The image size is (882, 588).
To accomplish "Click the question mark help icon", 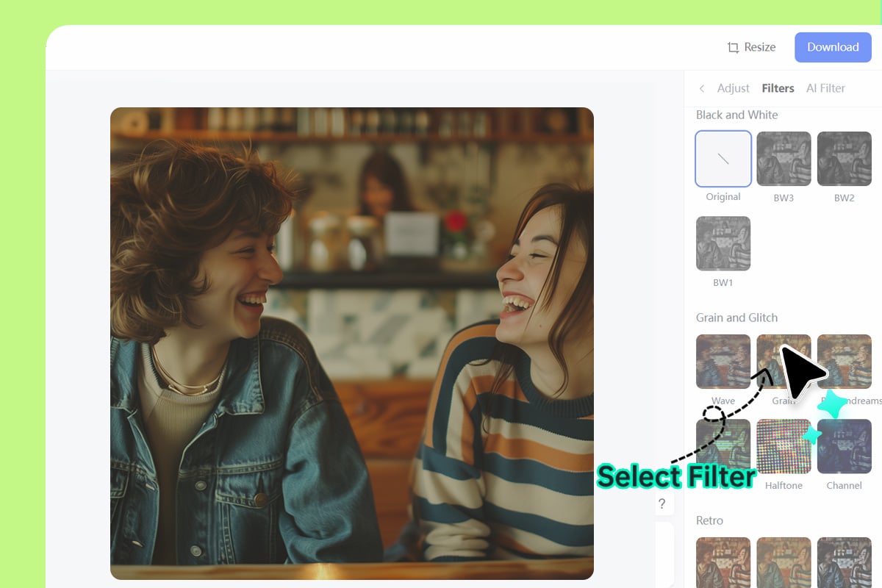I will coord(661,503).
